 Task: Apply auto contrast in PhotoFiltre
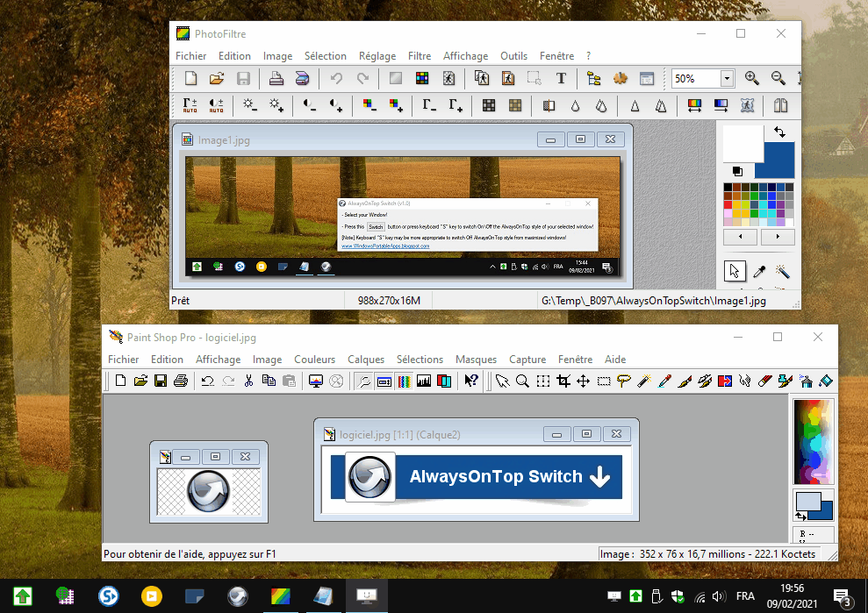(217, 105)
